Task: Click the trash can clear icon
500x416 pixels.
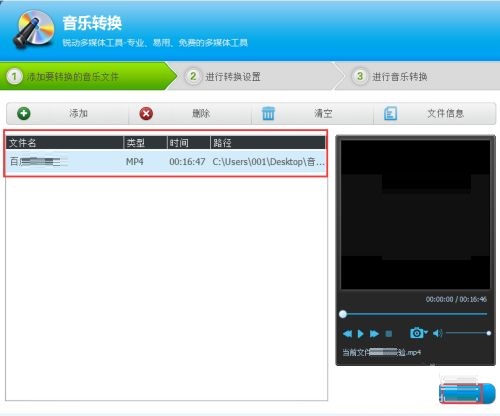Action: [268, 113]
